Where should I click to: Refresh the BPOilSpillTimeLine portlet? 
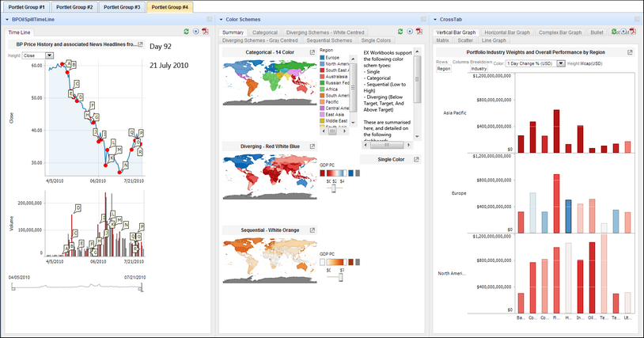[x=185, y=32]
